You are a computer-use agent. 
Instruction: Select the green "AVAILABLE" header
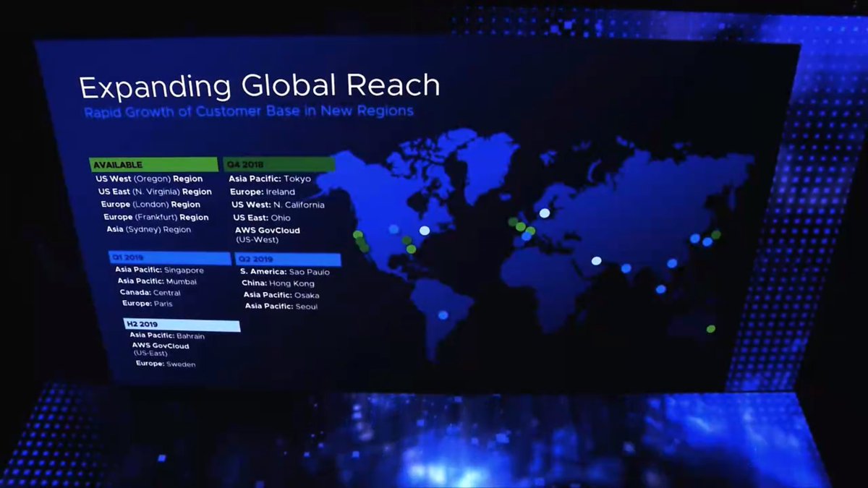153,165
